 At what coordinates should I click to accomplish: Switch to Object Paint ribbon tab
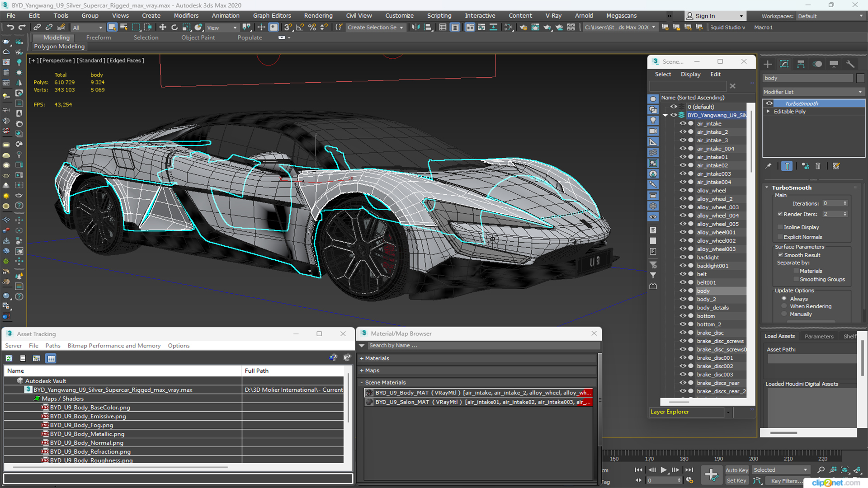coord(198,38)
